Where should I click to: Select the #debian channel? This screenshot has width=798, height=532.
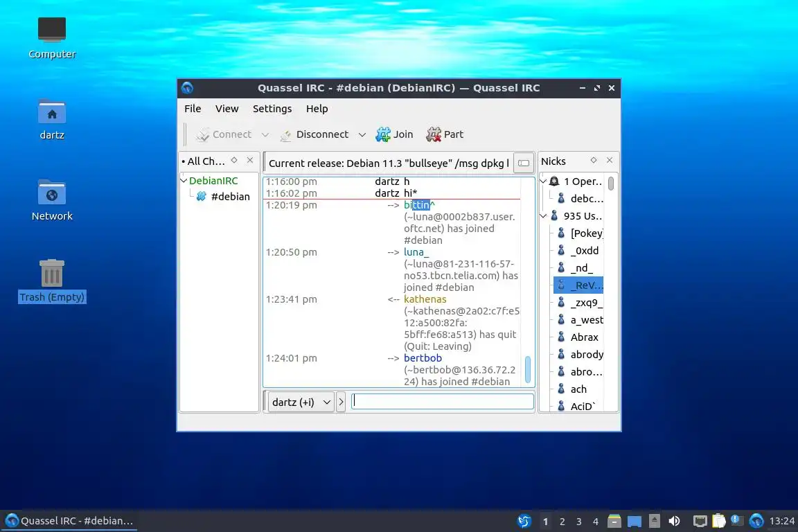click(230, 197)
